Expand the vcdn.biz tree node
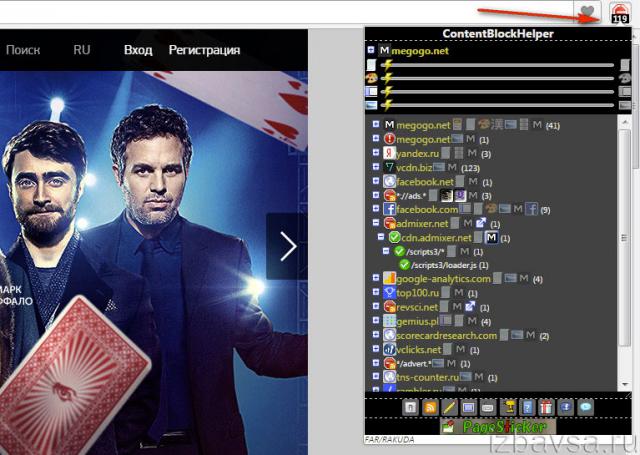The width and height of the screenshot is (640, 455). coord(376,166)
